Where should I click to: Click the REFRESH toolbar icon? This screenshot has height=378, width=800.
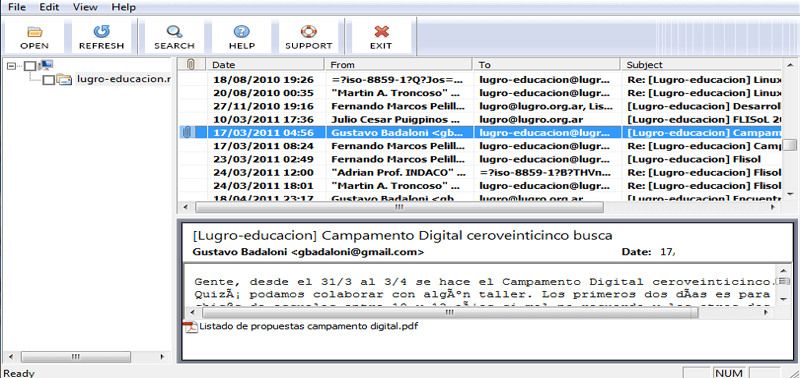(101, 32)
